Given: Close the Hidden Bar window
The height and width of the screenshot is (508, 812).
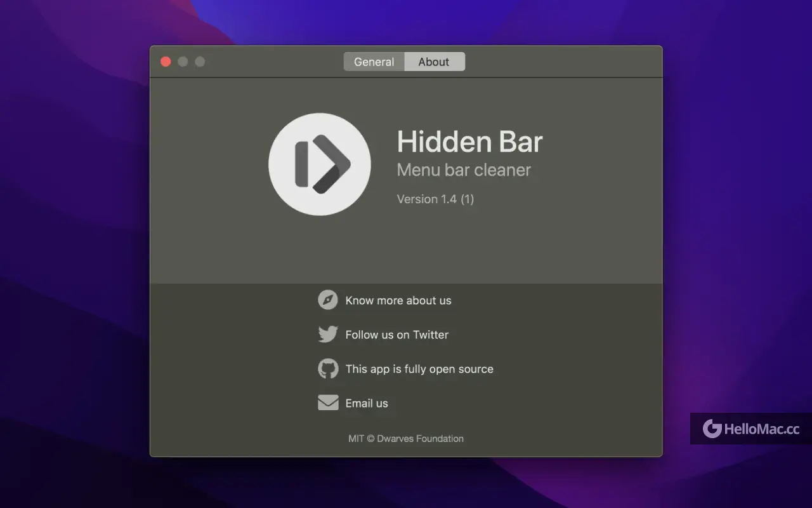Looking at the screenshot, I should 166,62.
